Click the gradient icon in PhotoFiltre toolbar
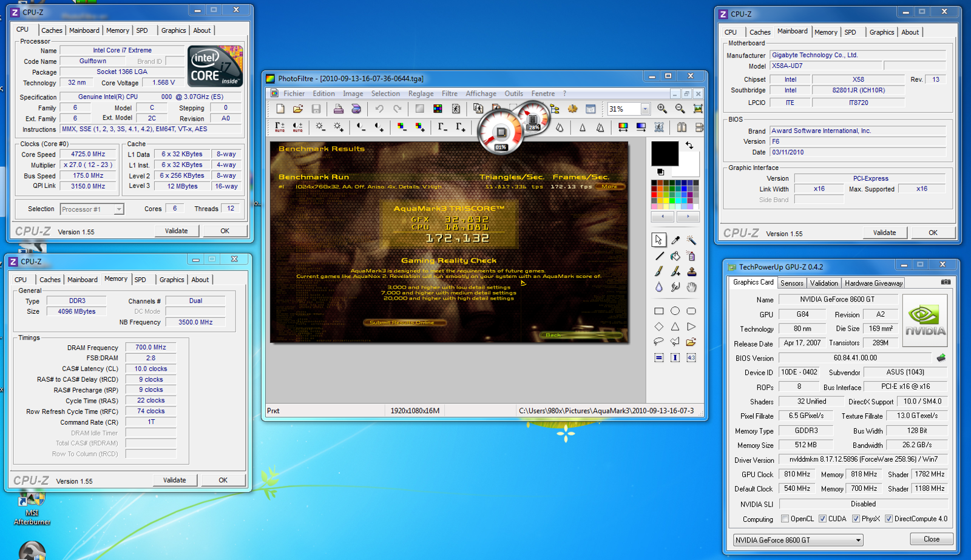The image size is (971, 560). tap(641, 127)
